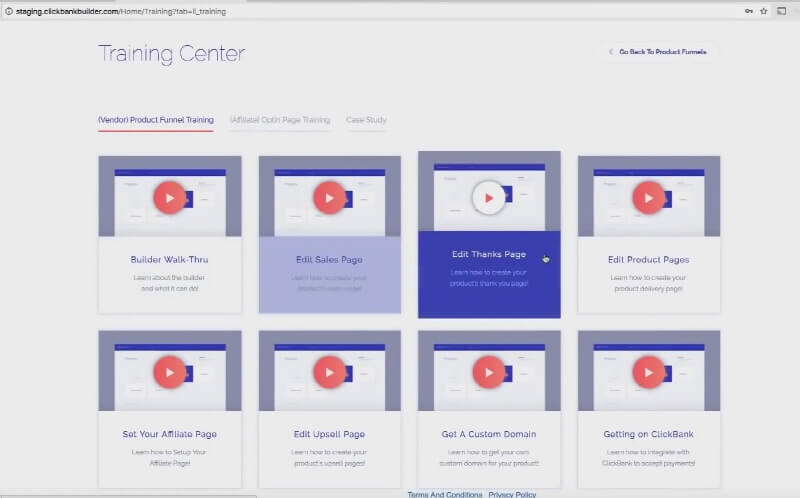
Task: Go Back To Product Funnels
Action: point(658,52)
